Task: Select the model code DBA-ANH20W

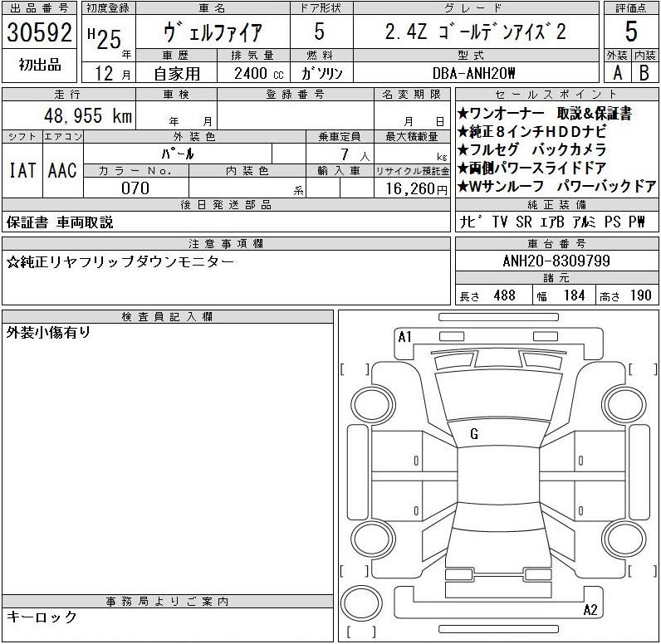Action: (475, 73)
